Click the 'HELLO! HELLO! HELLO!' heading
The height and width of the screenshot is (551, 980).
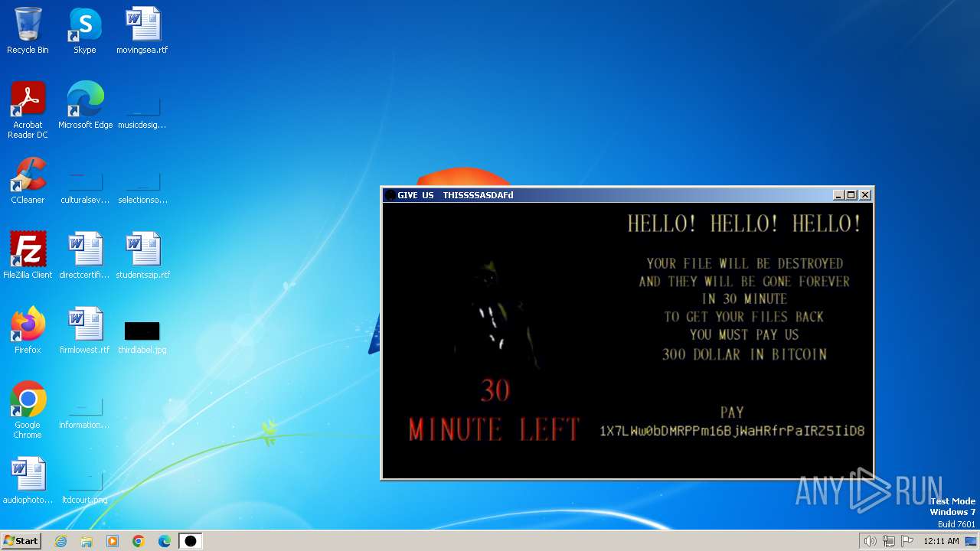click(744, 223)
